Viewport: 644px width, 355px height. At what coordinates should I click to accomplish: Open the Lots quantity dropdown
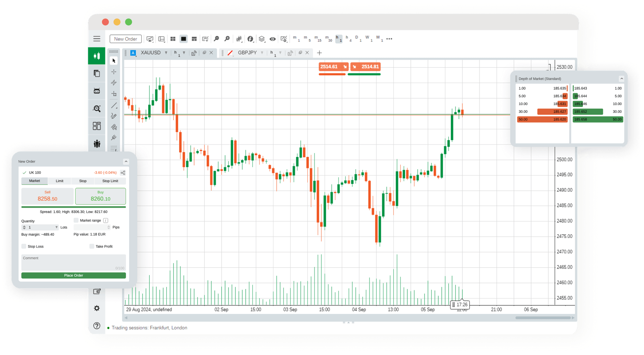(x=56, y=227)
